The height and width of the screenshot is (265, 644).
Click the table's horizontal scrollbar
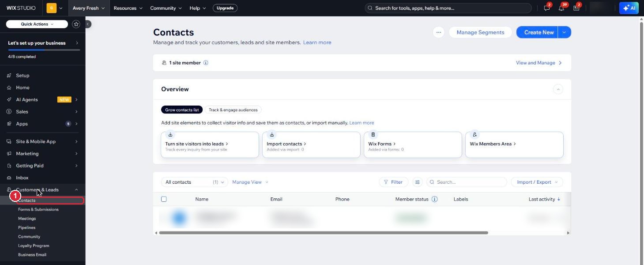click(x=324, y=233)
